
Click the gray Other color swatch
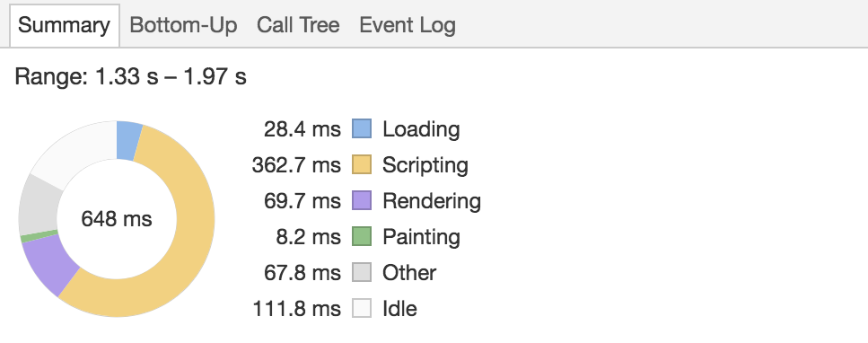[x=362, y=273]
